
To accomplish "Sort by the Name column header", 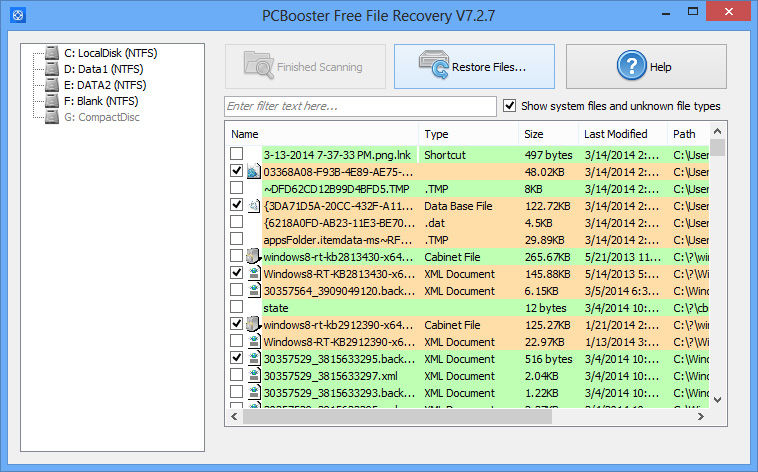I will 322,134.
